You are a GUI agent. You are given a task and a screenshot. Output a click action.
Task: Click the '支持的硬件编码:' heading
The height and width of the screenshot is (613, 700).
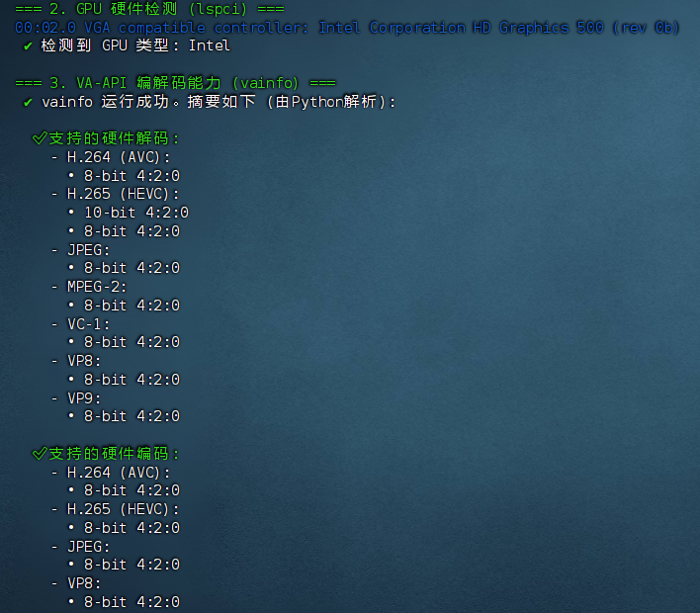pyautogui.click(x=106, y=454)
